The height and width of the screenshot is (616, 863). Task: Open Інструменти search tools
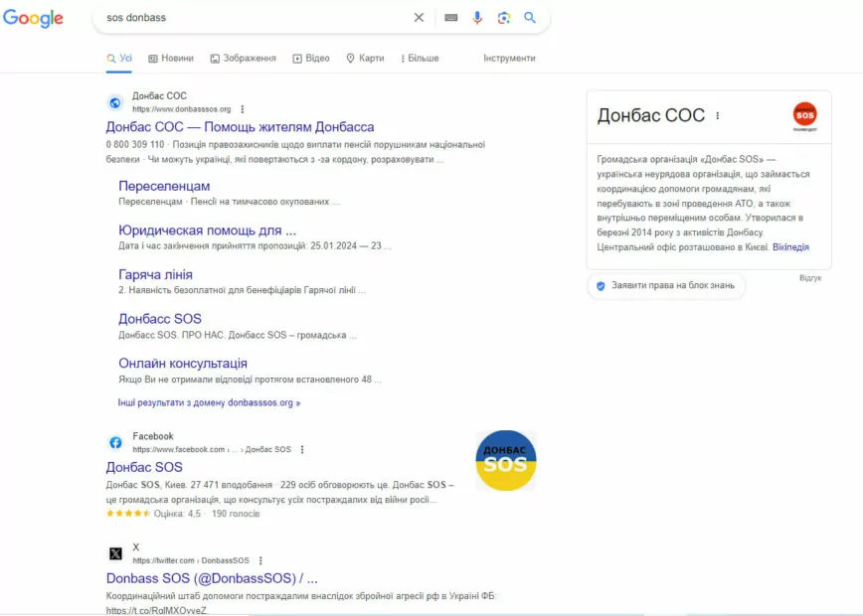(509, 58)
